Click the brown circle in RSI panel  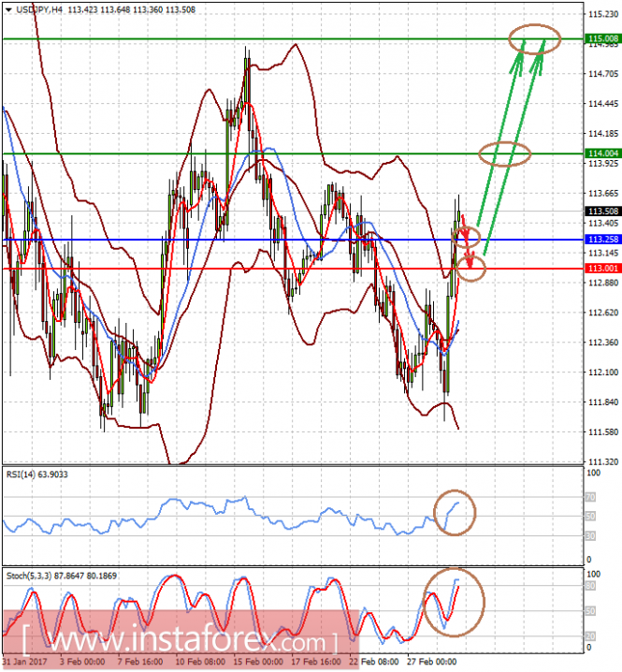coord(455,512)
